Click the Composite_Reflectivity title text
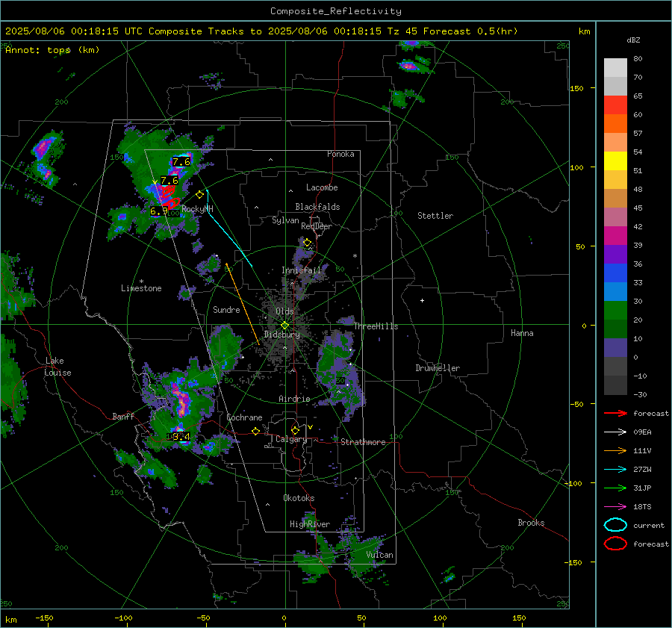Screen dimensions: 672x628 336,11
